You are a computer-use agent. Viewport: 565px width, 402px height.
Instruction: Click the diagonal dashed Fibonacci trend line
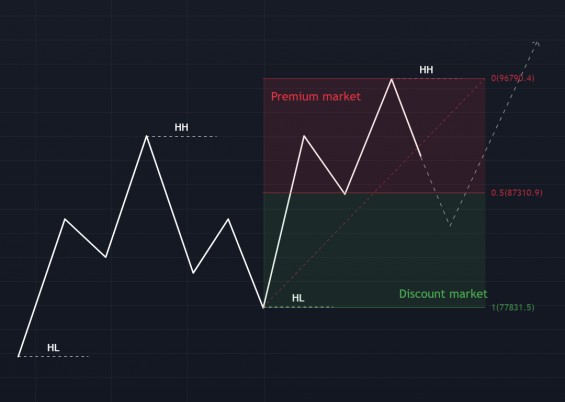coord(374,193)
